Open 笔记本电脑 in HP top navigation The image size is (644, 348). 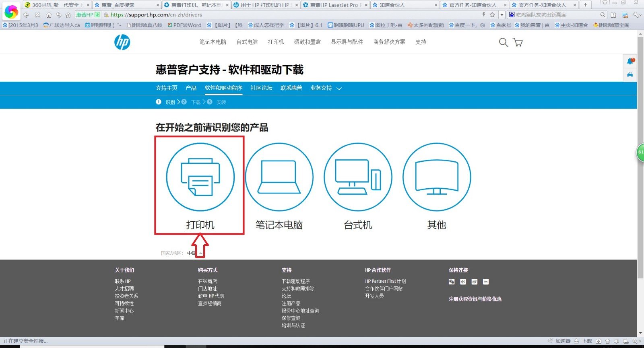pyautogui.click(x=213, y=42)
